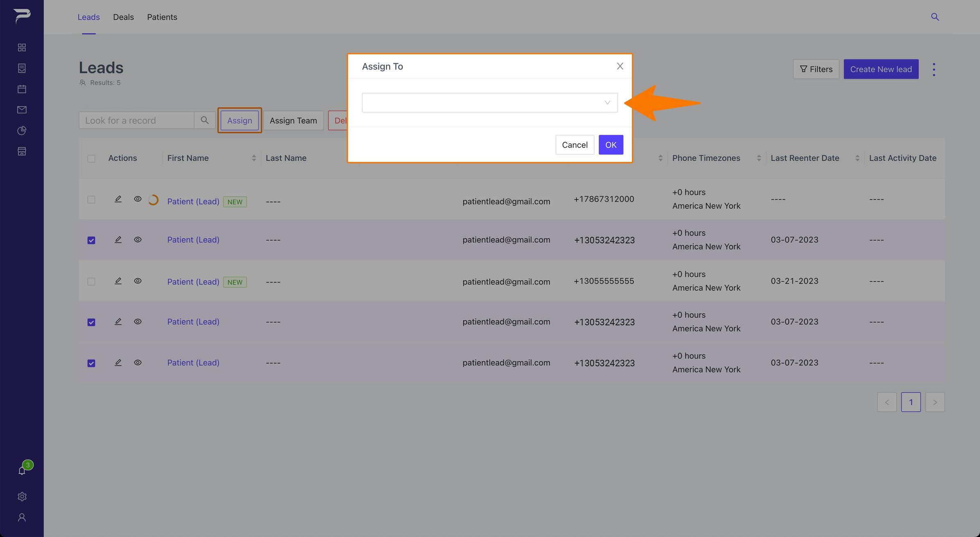980x537 pixels.
Task: Toggle the select-all checkbox in table header
Action: tap(91, 158)
